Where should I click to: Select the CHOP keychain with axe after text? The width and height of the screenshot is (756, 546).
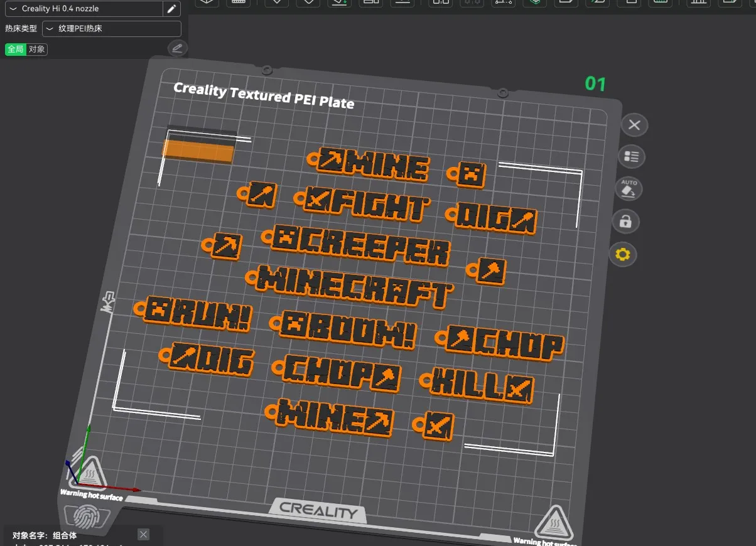click(337, 373)
